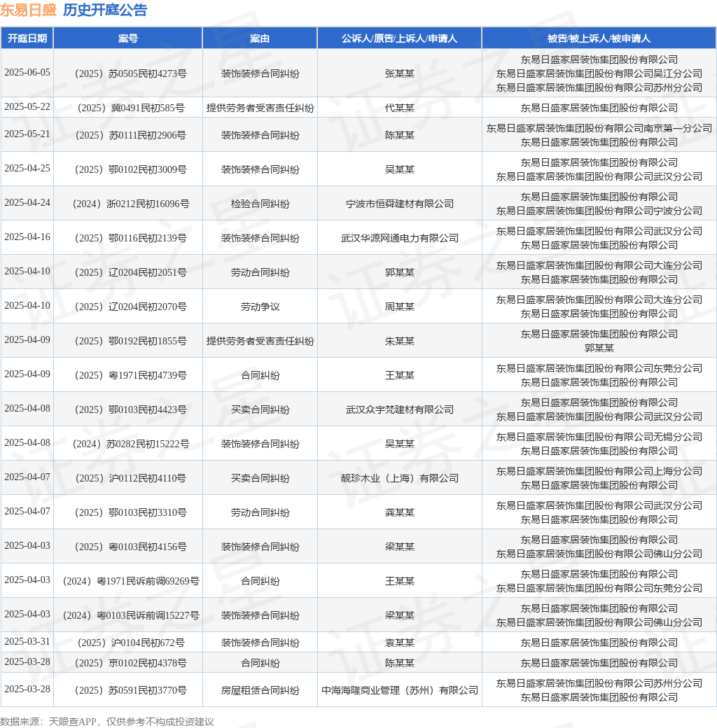
Task: Click case number 鄂0116民初2139号
Action: tap(130, 238)
